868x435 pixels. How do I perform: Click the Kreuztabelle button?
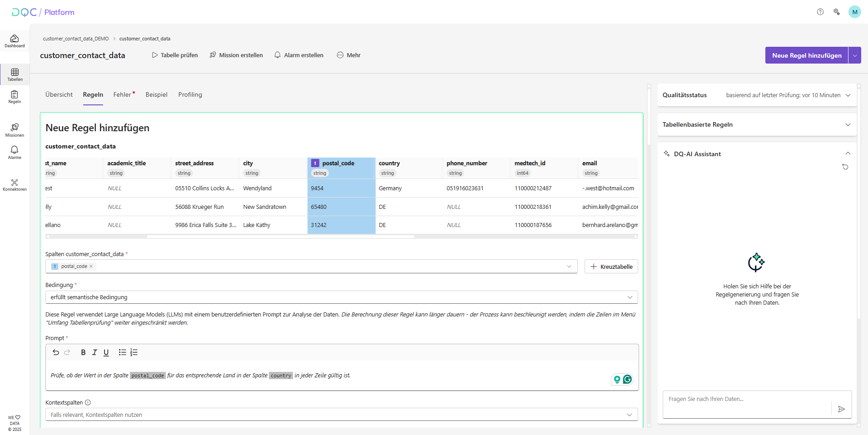611,267
